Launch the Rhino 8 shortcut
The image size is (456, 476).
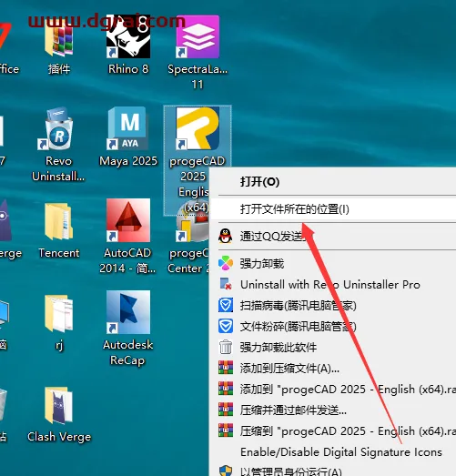pos(128,43)
